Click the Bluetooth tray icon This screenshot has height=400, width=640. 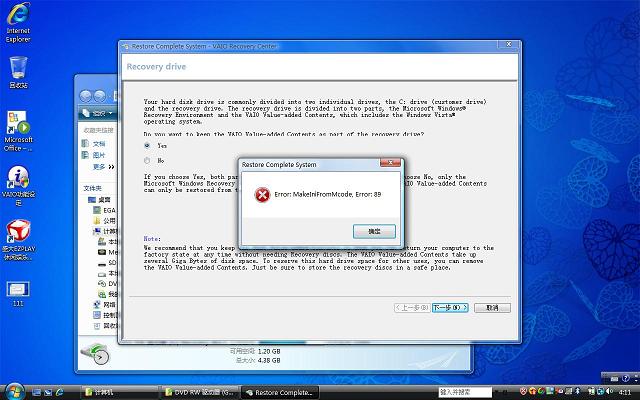[579, 392]
